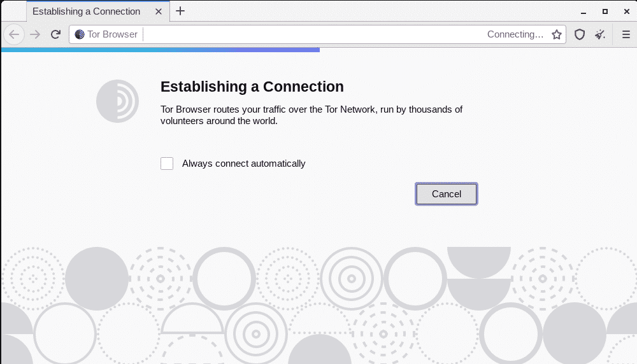This screenshot has height=364, width=637.
Task: Go back using the back arrow
Action: coord(14,34)
